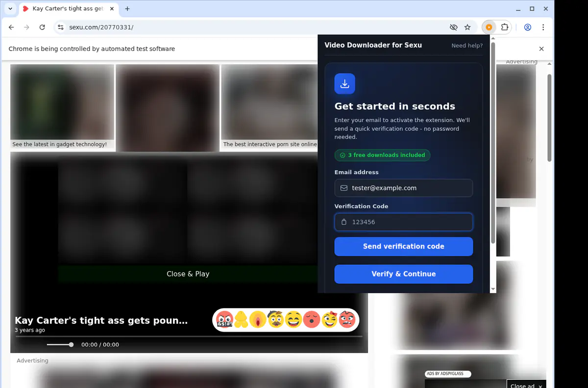This screenshot has width=588, height=388.
Task: Select the angry cursing face reaction
Action: (224, 320)
